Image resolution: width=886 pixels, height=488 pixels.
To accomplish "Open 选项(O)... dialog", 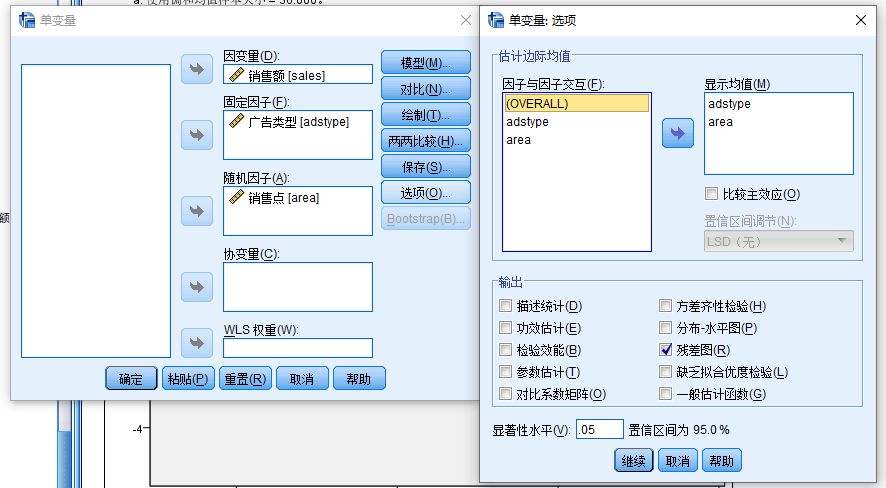I will coord(425,193).
